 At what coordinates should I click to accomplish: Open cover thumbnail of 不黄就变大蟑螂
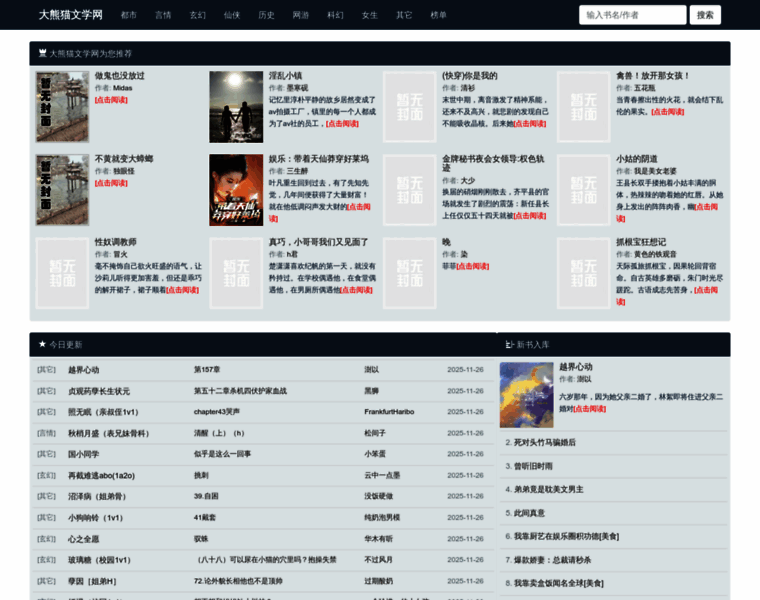click(63, 190)
